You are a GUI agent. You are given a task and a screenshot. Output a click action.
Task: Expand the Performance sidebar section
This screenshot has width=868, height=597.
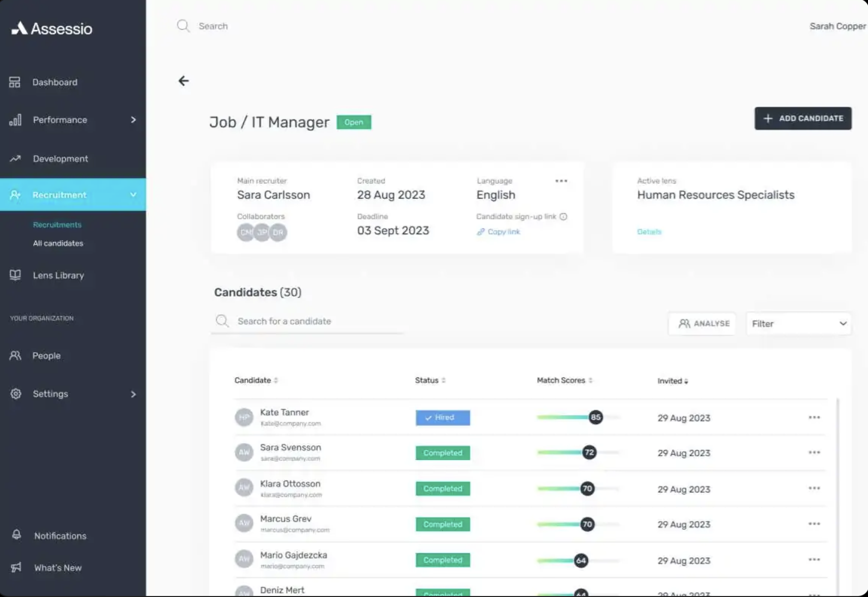133,120
